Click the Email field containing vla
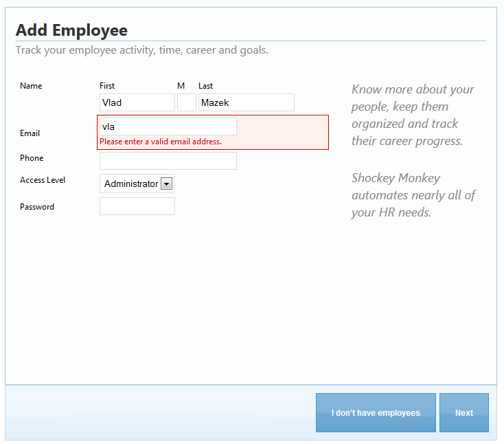This screenshot has height=444, width=504. [x=168, y=126]
